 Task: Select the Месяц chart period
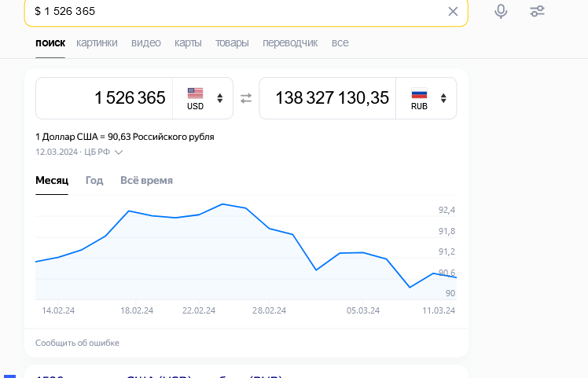coord(52,181)
